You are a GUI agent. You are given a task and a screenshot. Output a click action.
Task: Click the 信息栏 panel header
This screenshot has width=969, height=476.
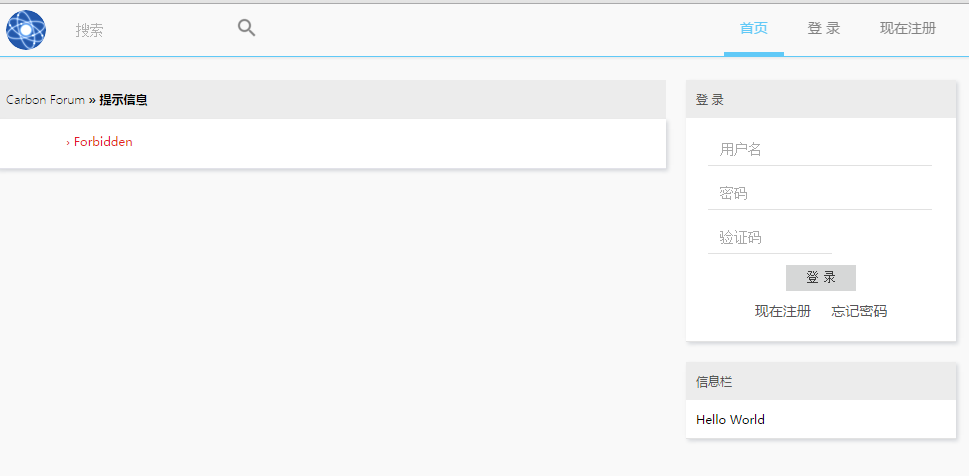(x=821, y=381)
